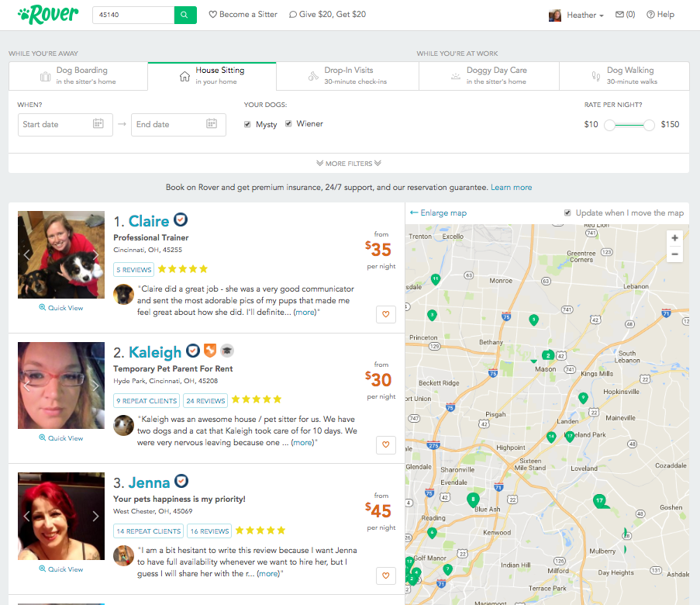Open Jenna's Quick View
This screenshot has width=700, height=605.
(60, 569)
